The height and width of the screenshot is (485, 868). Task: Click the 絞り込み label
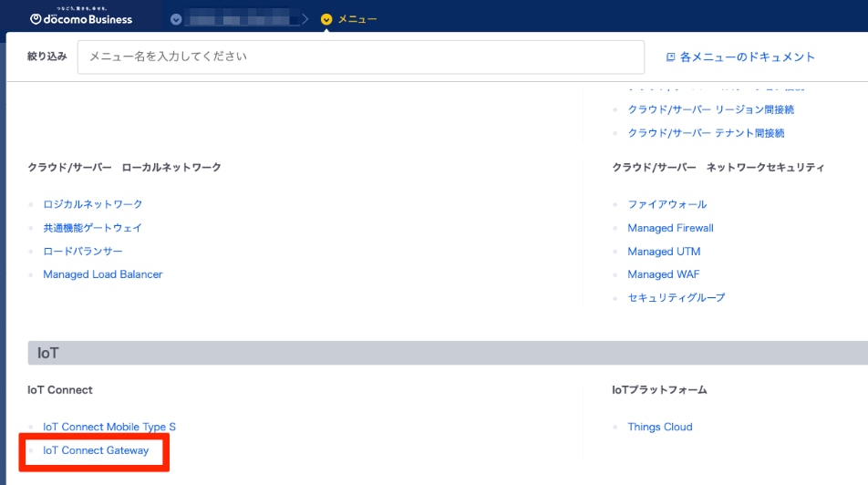pyautogui.click(x=47, y=57)
